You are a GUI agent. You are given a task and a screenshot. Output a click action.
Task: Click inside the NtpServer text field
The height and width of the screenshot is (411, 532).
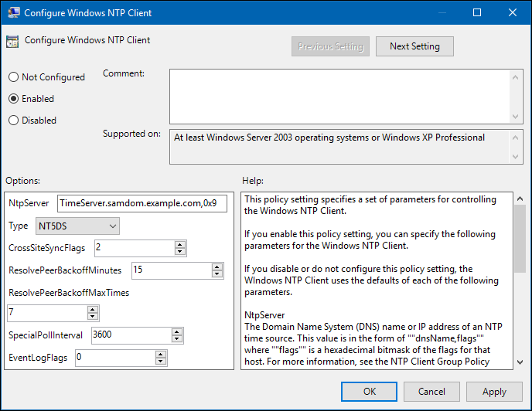142,204
